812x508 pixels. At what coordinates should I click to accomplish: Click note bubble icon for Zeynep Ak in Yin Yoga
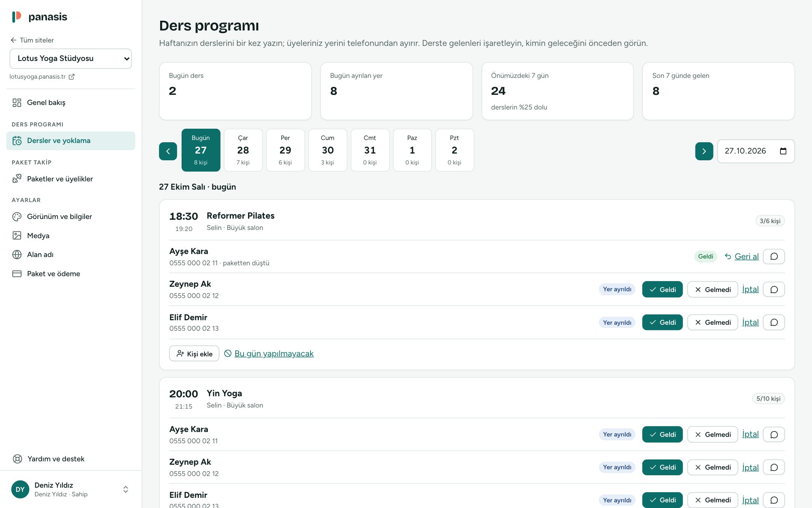[774, 467]
